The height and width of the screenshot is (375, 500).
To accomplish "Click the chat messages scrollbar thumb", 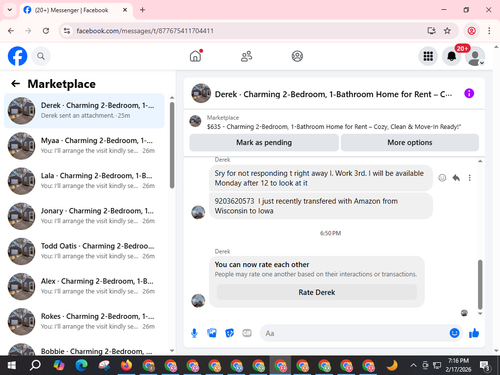I will (480, 284).
